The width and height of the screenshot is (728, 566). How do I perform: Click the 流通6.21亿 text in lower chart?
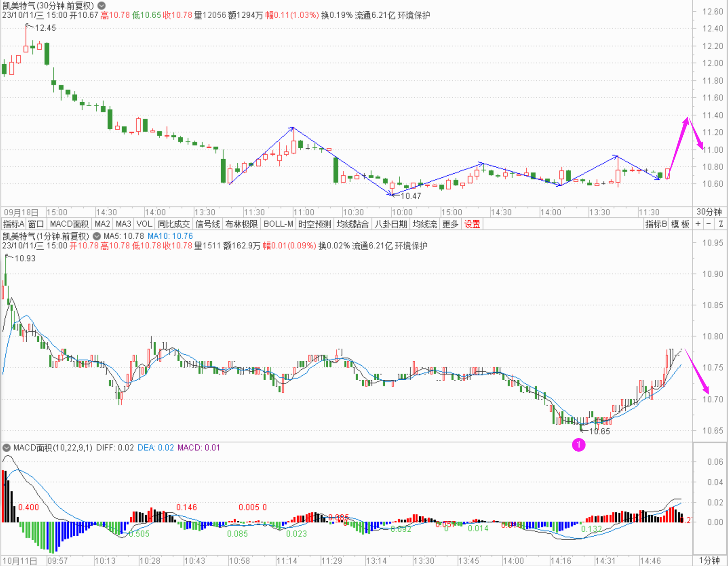(373, 246)
